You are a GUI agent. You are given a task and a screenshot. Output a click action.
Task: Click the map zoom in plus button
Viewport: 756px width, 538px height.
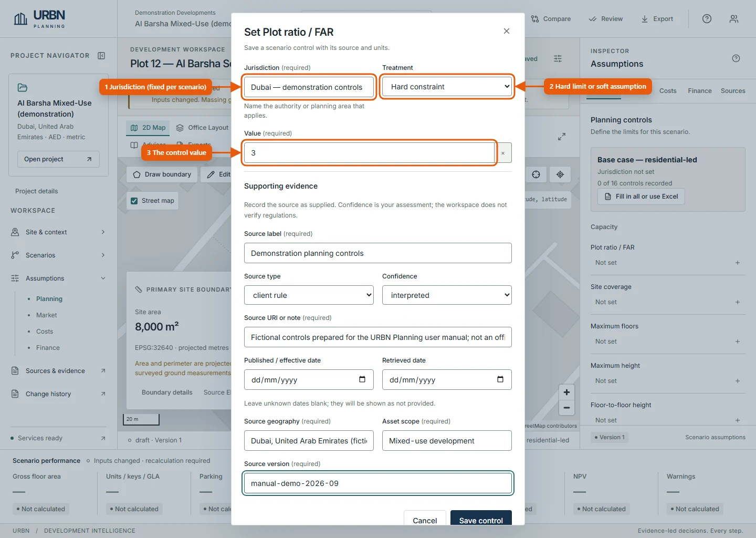(566, 392)
